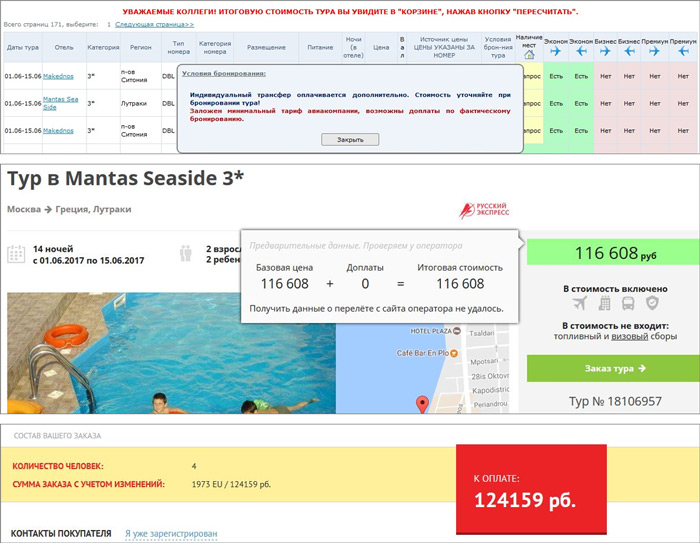700x543 pixels.
Task: Click the bus transfer included icon
Action: click(x=628, y=304)
